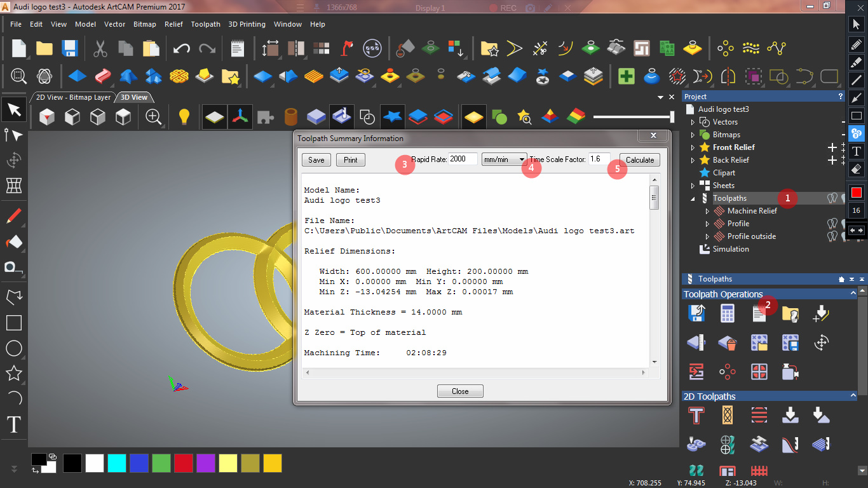Open the Notes icon in main toolbar
This screenshot has width=868, height=488.
coord(238,48)
